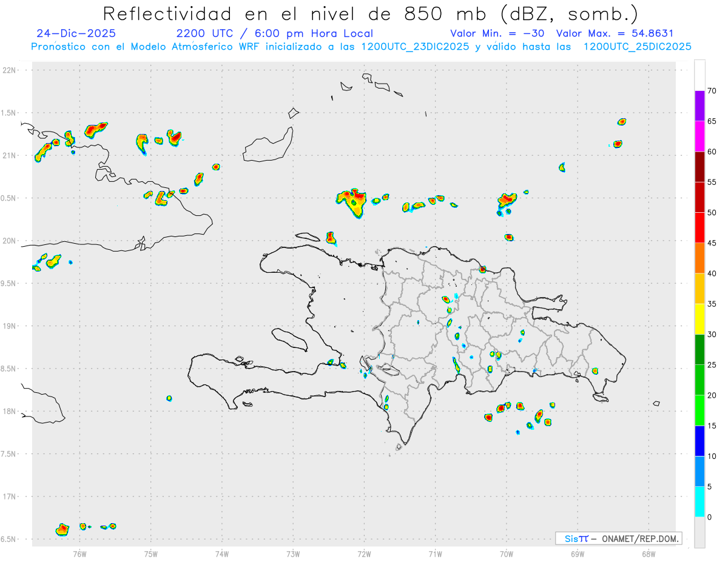Click the '73W' longitude label
This screenshot has height=562, width=728.
coord(293,554)
